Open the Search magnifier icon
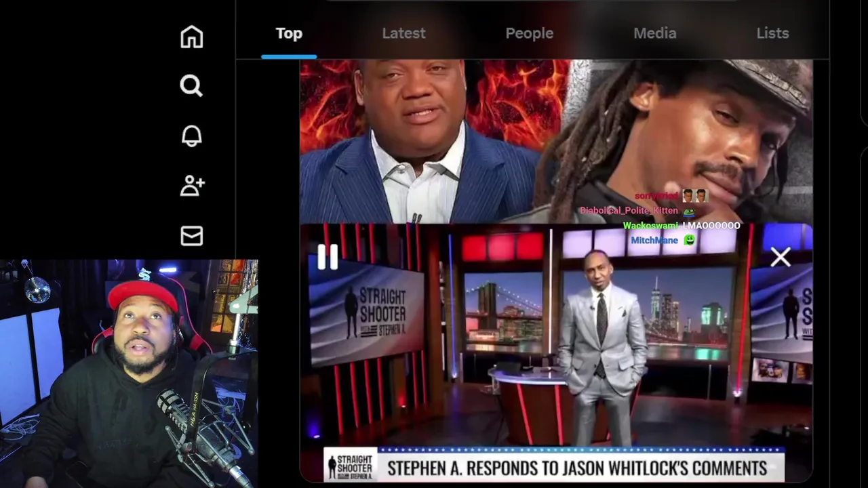Screen dimensions: 868x488 click(191, 86)
